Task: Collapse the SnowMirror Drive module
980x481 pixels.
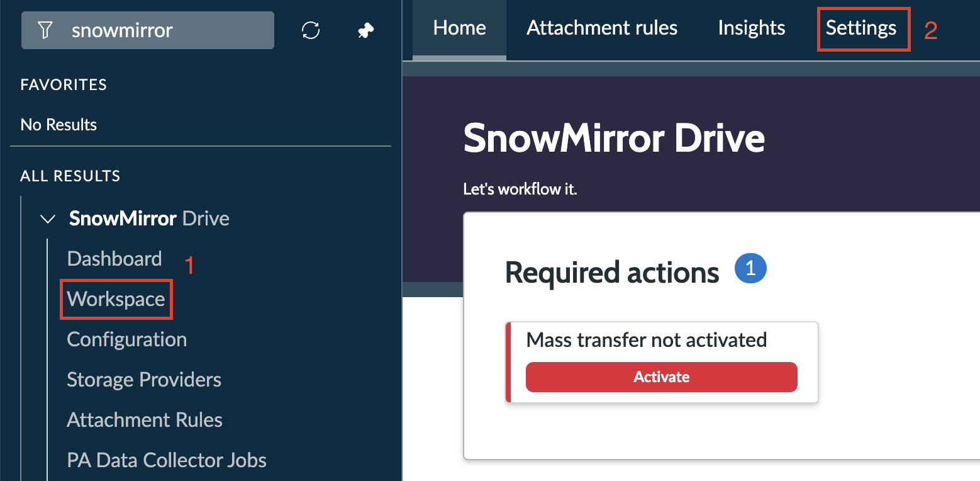Action: pyautogui.click(x=47, y=218)
